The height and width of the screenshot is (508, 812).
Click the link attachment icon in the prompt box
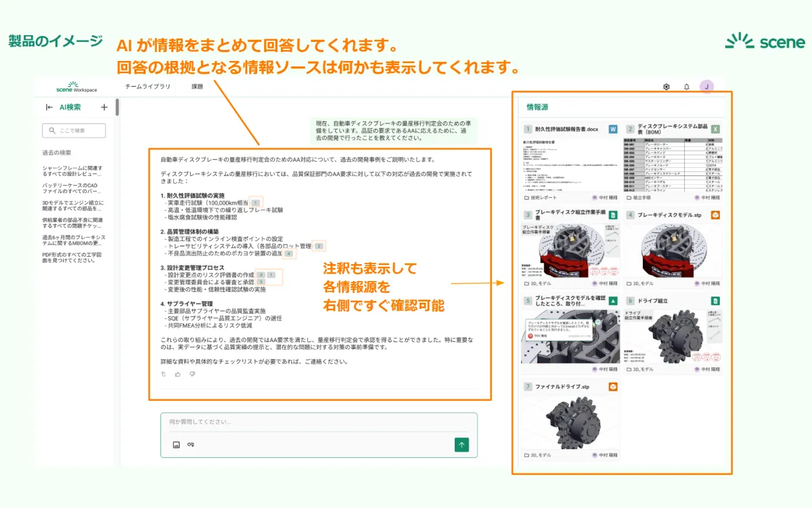pos(191,444)
